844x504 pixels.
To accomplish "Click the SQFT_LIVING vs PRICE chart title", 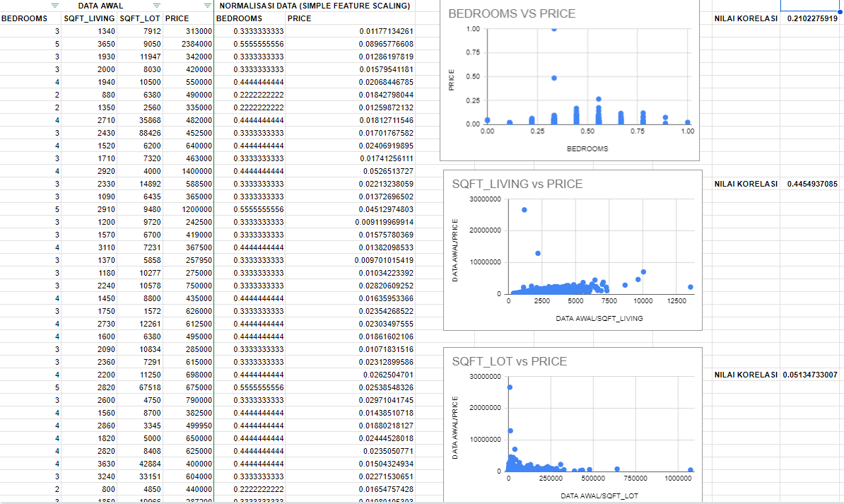I will pos(517,184).
